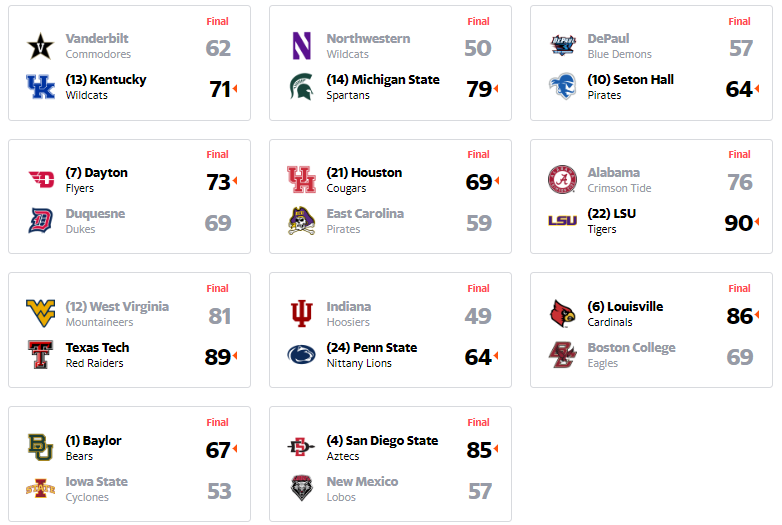The width and height of the screenshot is (782, 525).
Task: Click the Louisville Cardinals bird logo
Action: point(563,314)
